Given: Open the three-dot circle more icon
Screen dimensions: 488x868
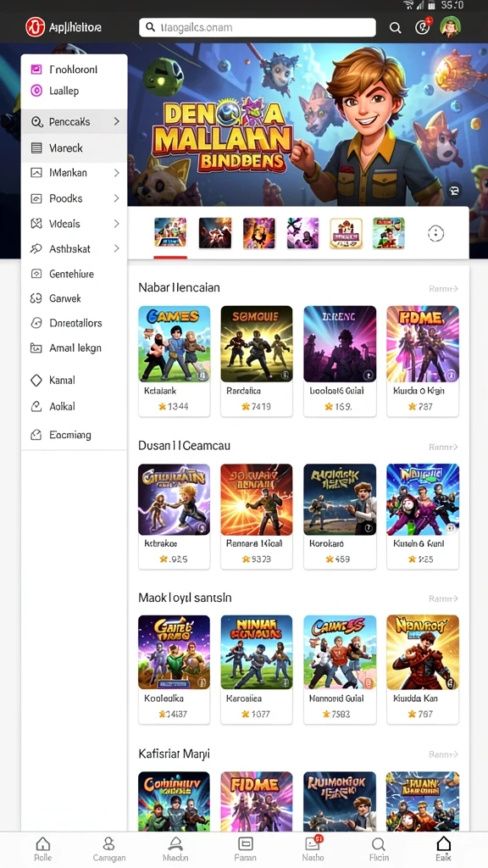Looking at the screenshot, I should pos(436,234).
